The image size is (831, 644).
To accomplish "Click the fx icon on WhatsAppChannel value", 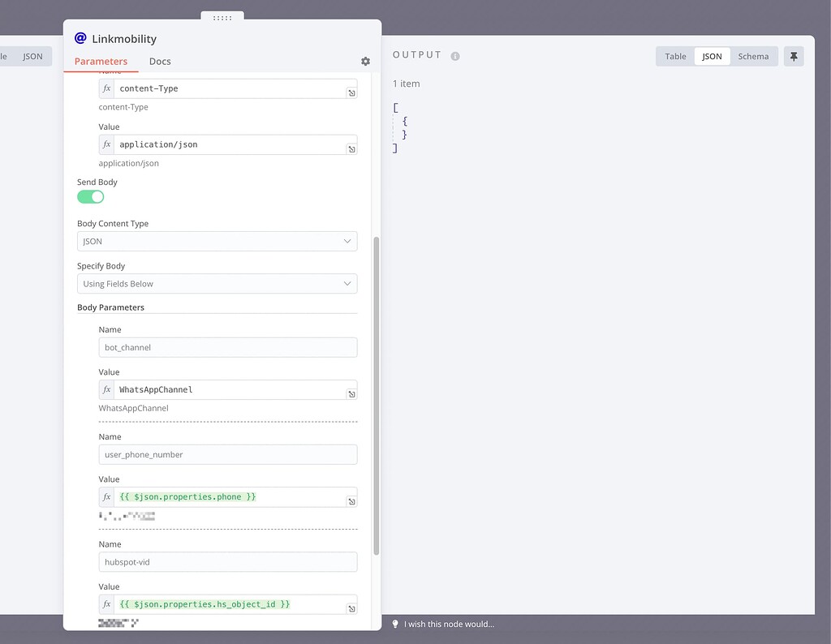I will (106, 389).
